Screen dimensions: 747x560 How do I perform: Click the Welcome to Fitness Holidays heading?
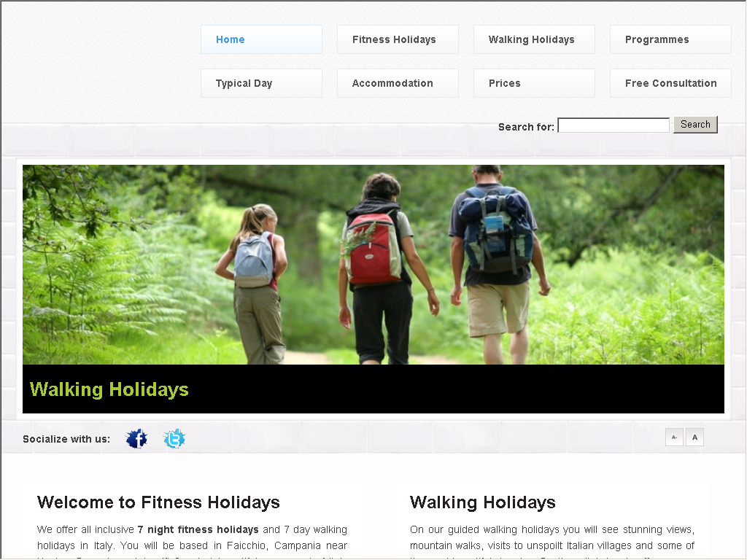click(158, 502)
